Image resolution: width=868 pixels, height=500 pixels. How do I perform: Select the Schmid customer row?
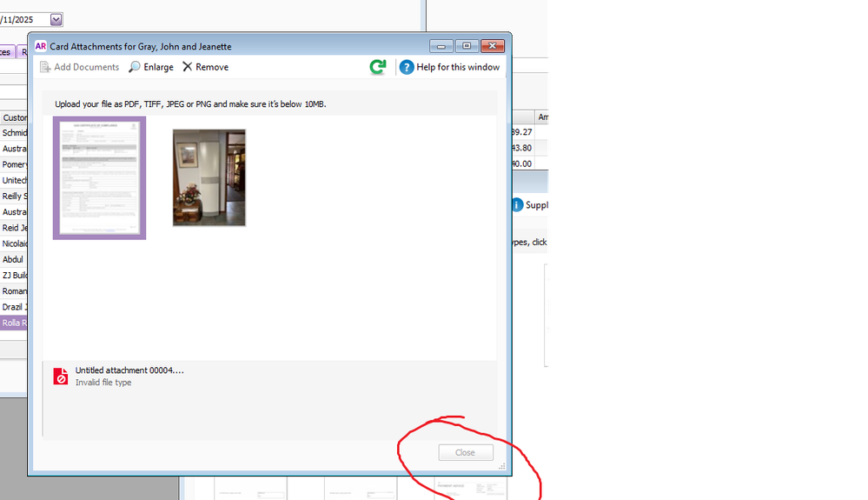15,133
